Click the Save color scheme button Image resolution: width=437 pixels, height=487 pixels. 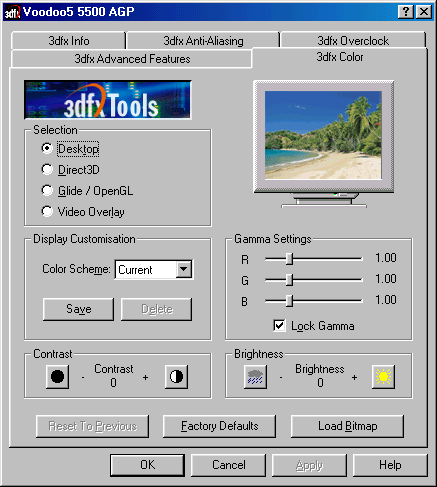pyautogui.click(x=79, y=309)
